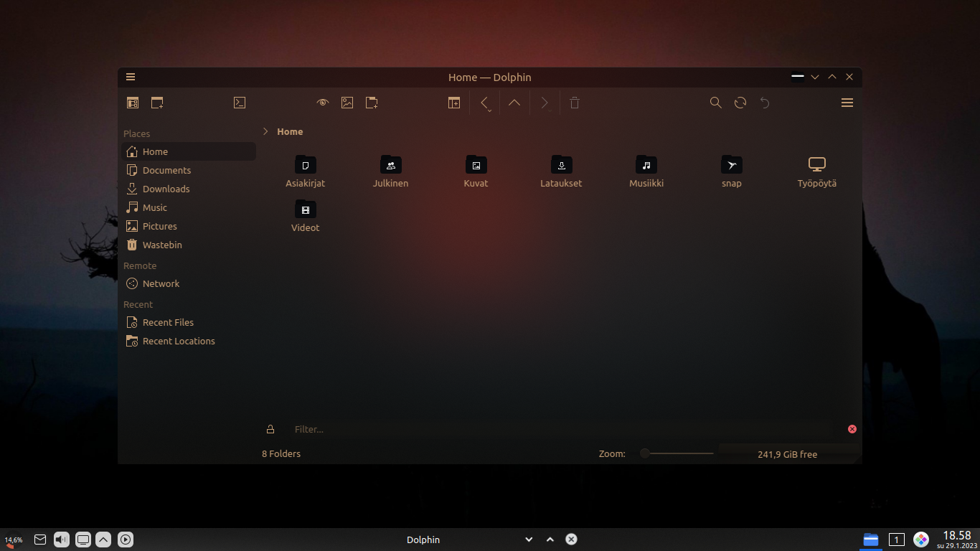Open Wastebin from Places panel
Image resolution: width=980 pixels, height=551 pixels.
(x=189, y=245)
